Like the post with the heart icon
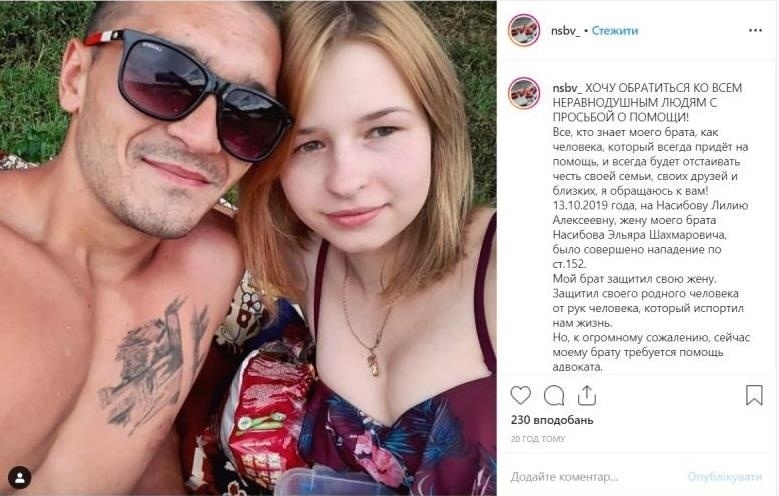Screen dimensions: 779x496 click(x=520, y=396)
